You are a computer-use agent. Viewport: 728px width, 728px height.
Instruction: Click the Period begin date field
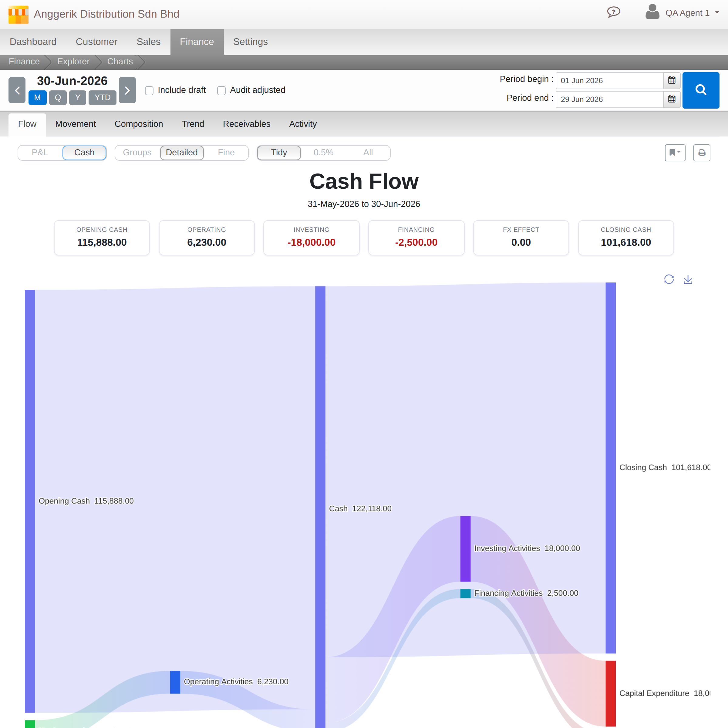point(609,80)
